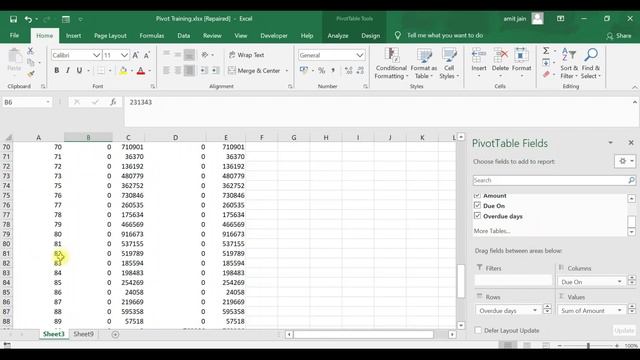Click the Percent Style icon
This screenshot has height=360, width=640.
[322, 71]
